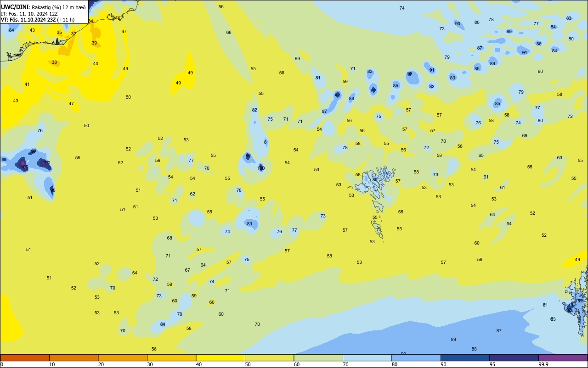This screenshot has width=588, height=368.
Task: Click the humidity value 46 on the coastline
Action: (x=118, y=18)
